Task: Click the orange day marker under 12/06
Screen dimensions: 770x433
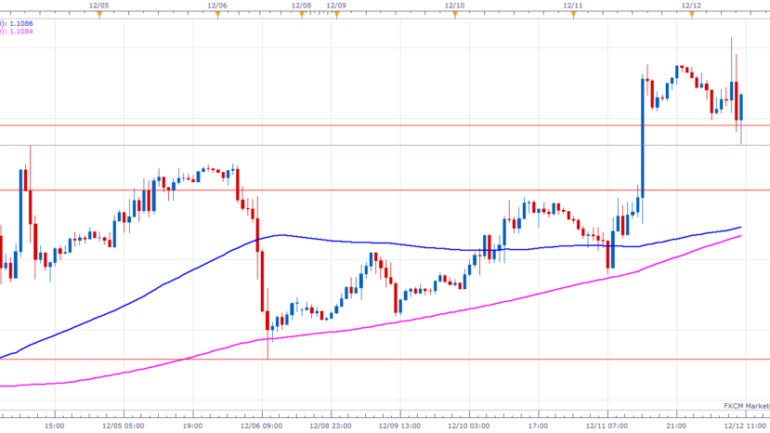Action: click(x=218, y=15)
